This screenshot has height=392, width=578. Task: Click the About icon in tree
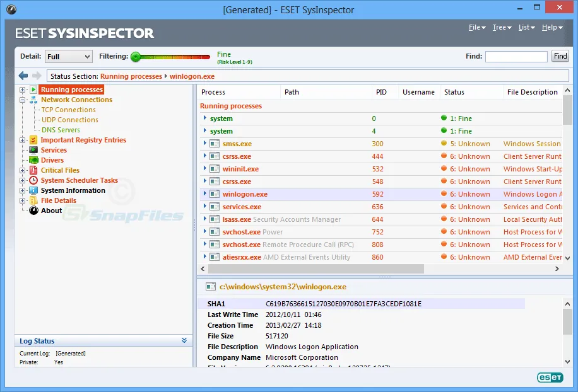[x=33, y=210]
